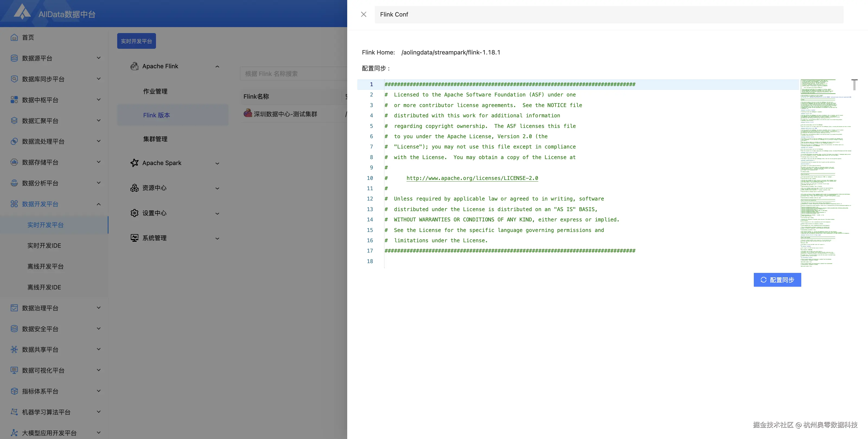Viewport: 868px width, 439px height.
Task: Click the code editor minimap
Action: click(825, 173)
